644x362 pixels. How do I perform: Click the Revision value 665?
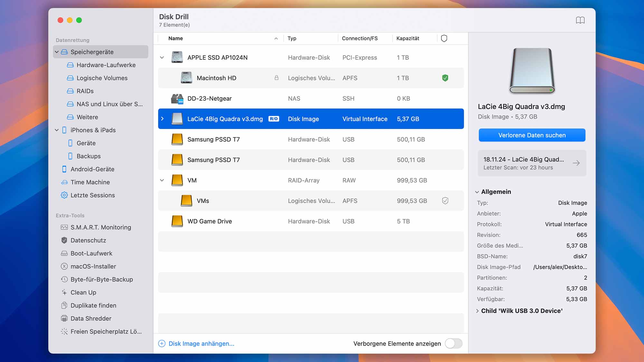(582, 235)
